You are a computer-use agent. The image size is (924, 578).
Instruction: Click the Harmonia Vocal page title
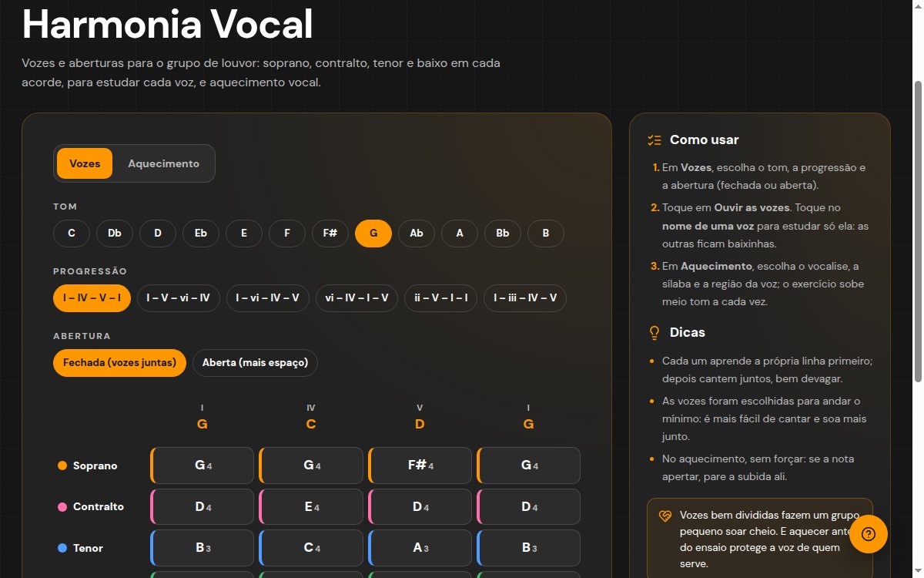pyautogui.click(x=167, y=25)
